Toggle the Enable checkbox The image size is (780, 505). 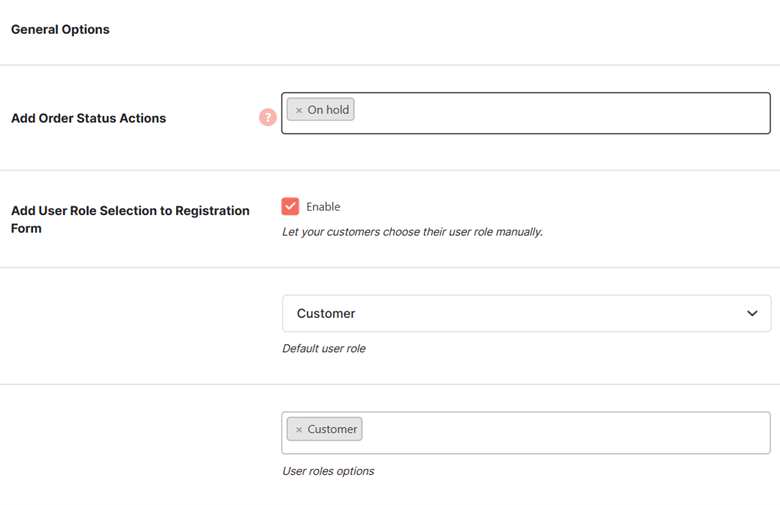pos(290,206)
